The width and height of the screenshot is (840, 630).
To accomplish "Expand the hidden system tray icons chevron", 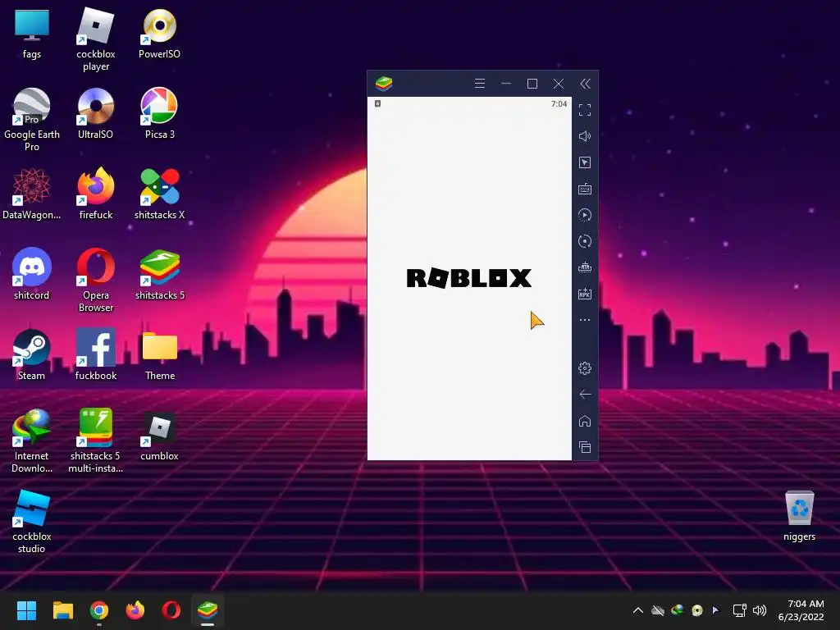I will pyautogui.click(x=638, y=610).
